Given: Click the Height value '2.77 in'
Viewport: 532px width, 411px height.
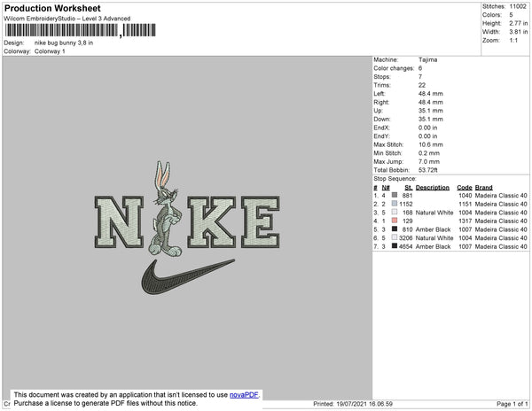Looking at the screenshot, I should (519, 23).
